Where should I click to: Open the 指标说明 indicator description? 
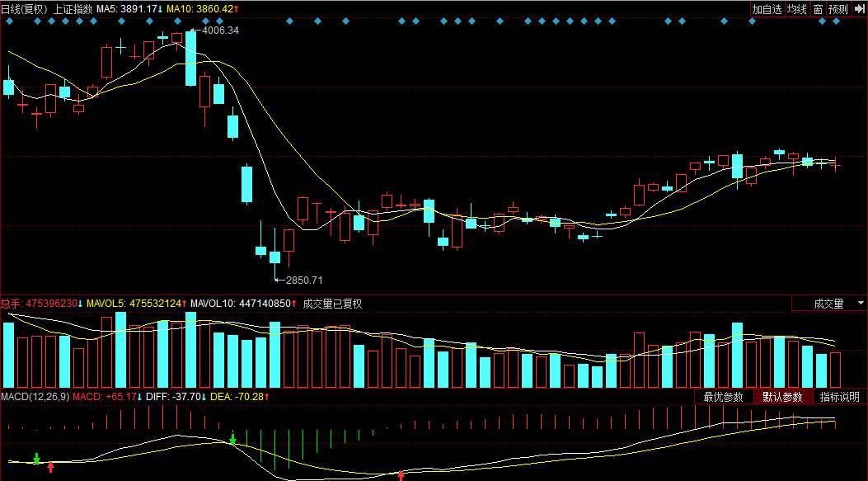pos(839,397)
